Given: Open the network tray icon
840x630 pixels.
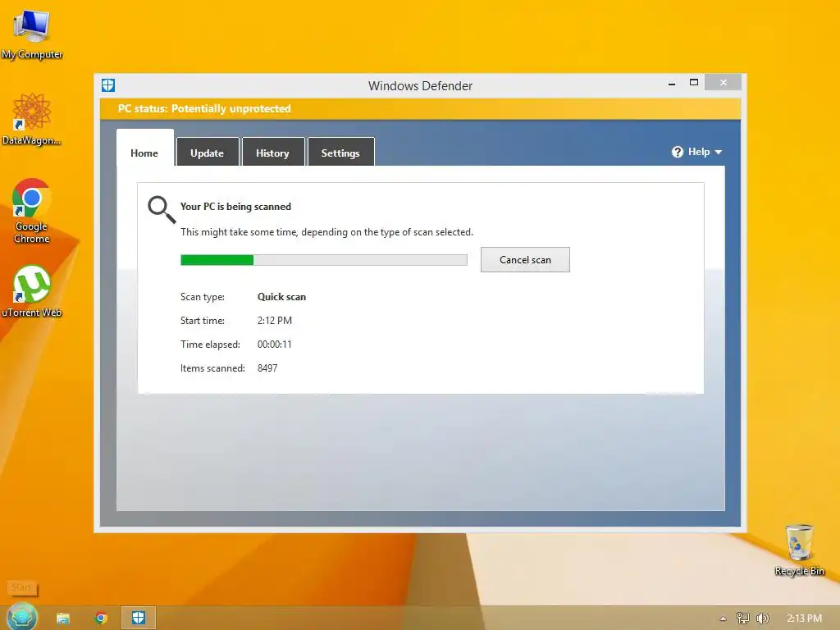Looking at the screenshot, I should (742, 619).
